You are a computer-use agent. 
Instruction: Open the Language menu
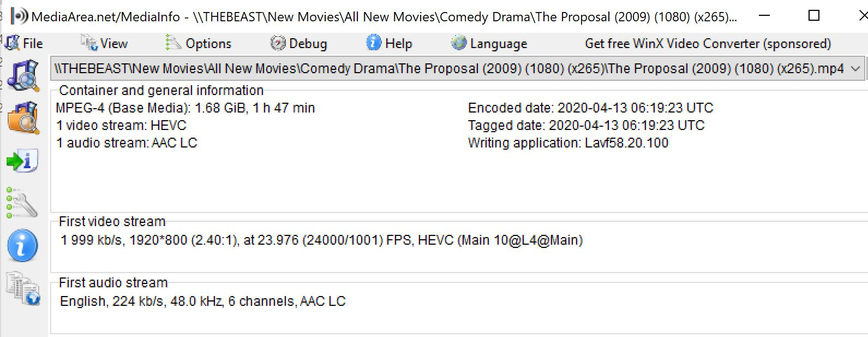[489, 43]
